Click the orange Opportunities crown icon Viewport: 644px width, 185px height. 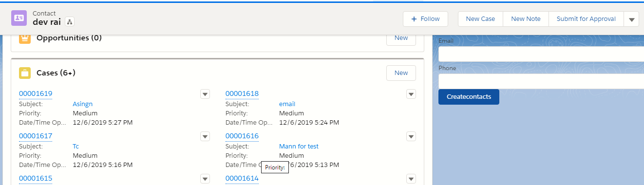point(25,38)
